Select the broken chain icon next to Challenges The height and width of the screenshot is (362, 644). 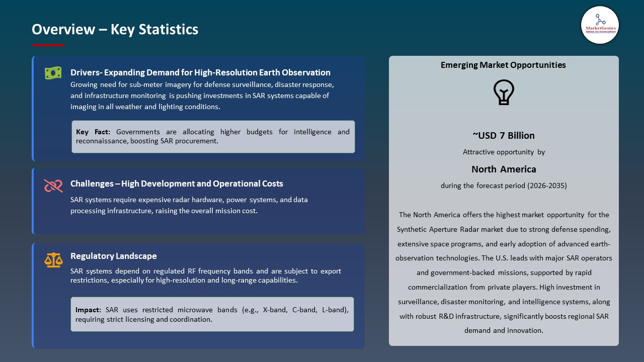pos(53,186)
